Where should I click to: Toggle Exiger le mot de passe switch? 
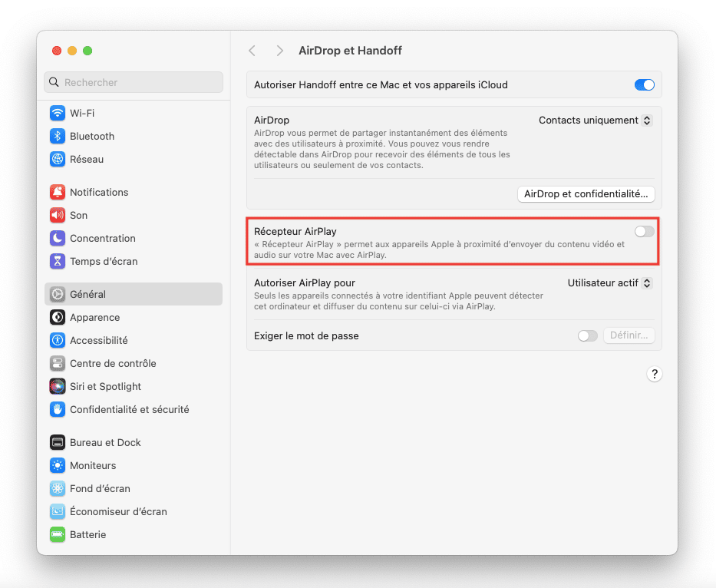(587, 335)
